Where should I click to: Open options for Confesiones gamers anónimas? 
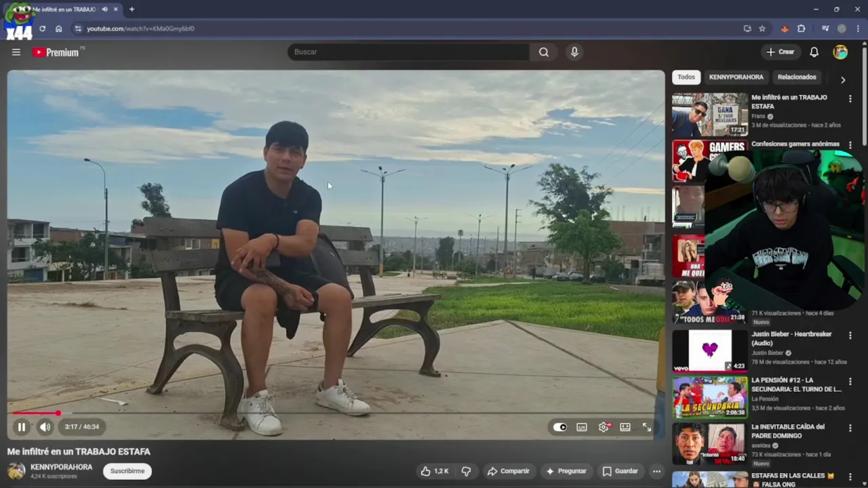tap(850, 144)
